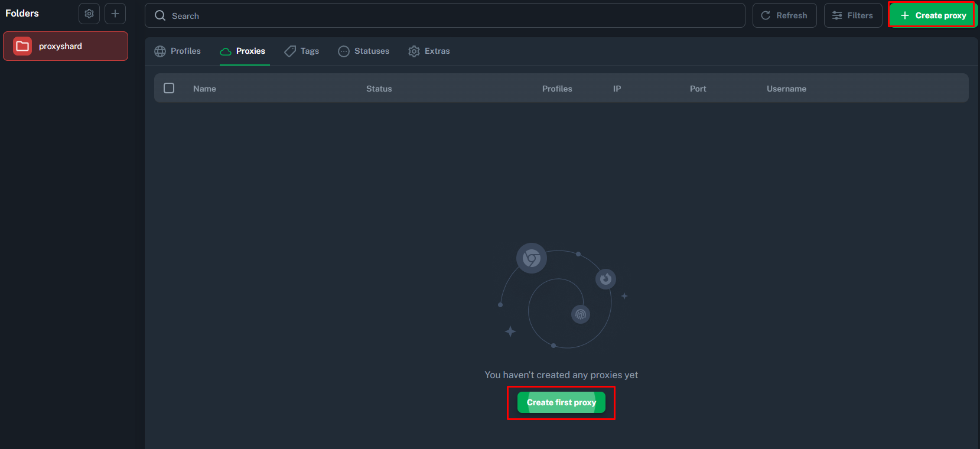
Task: Click the search magnifier icon
Action: click(160, 16)
